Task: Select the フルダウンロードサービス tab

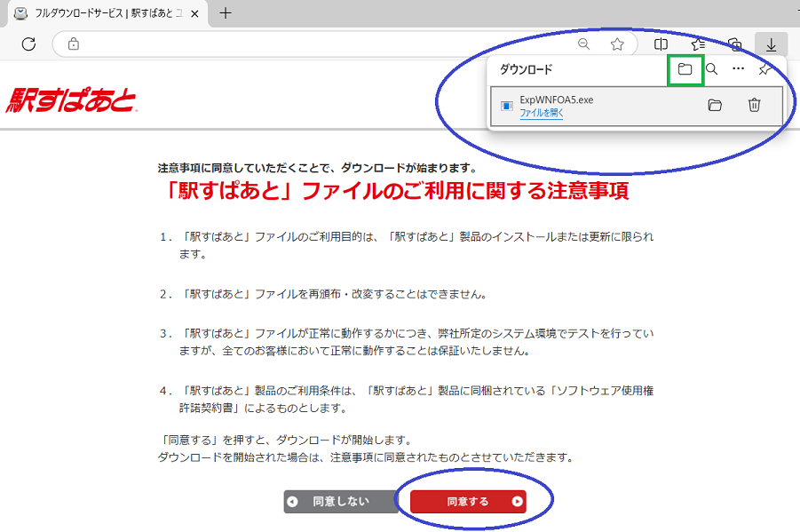Action: 107,14
